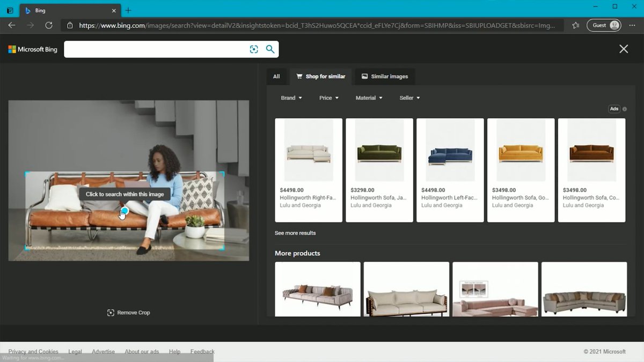
Task: Open visual search via the camera icon
Action: click(x=254, y=49)
